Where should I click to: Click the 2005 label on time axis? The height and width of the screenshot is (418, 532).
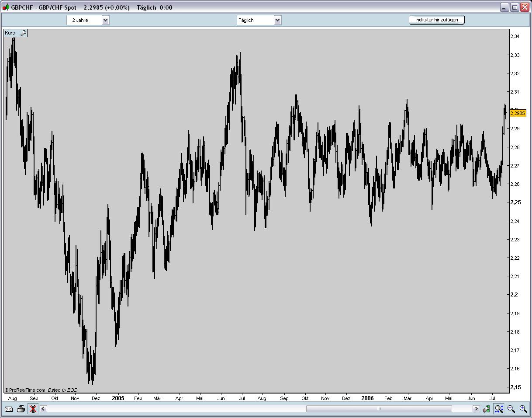[x=118, y=398]
